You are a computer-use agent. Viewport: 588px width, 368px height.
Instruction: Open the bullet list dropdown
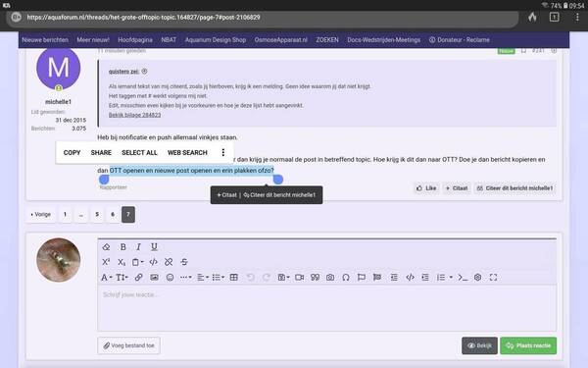218,278
